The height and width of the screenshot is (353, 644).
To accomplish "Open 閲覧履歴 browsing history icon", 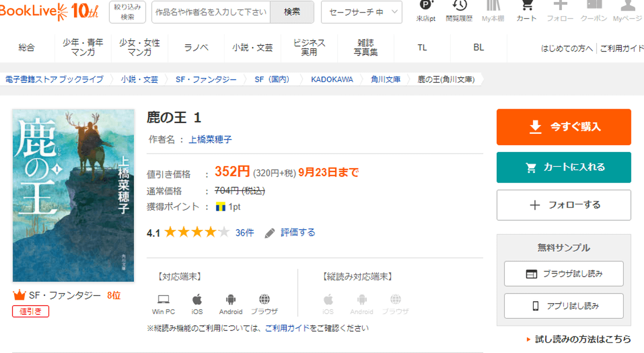I will click(459, 10).
